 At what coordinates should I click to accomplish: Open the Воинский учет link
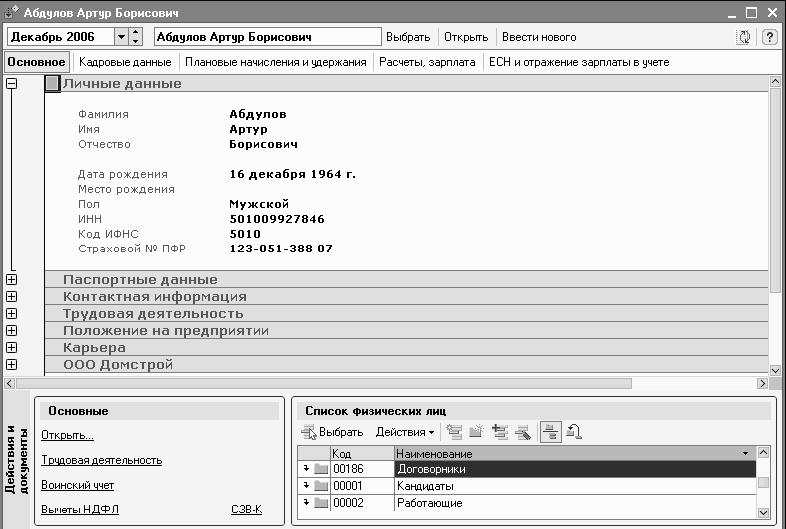[78, 485]
